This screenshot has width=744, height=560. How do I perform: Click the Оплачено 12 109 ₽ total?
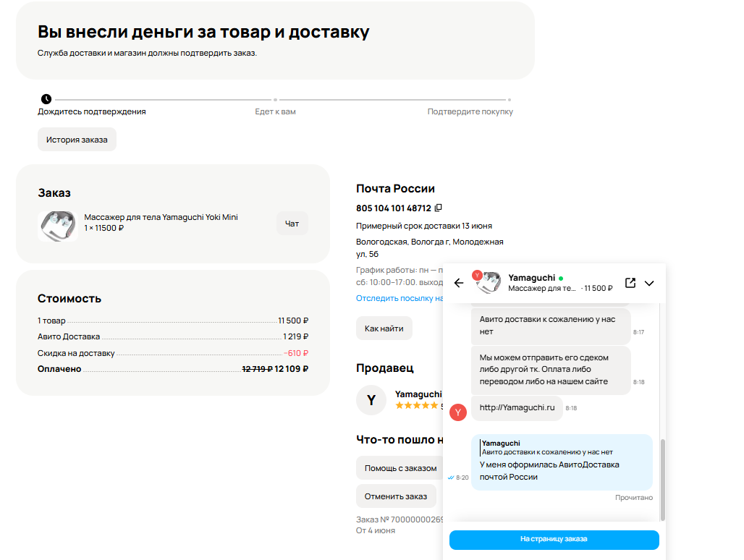pos(173,369)
